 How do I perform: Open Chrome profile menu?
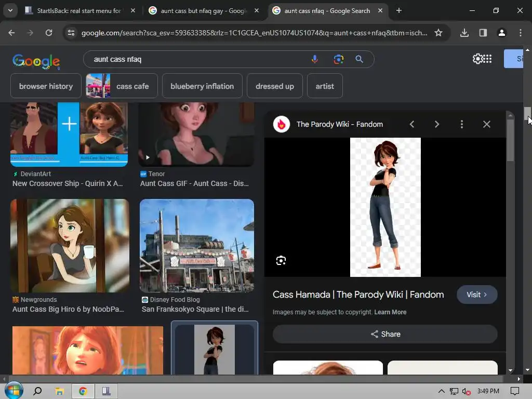[502, 33]
